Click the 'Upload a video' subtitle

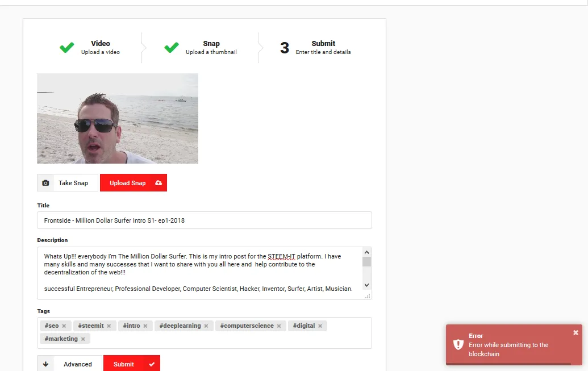click(101, 52)
